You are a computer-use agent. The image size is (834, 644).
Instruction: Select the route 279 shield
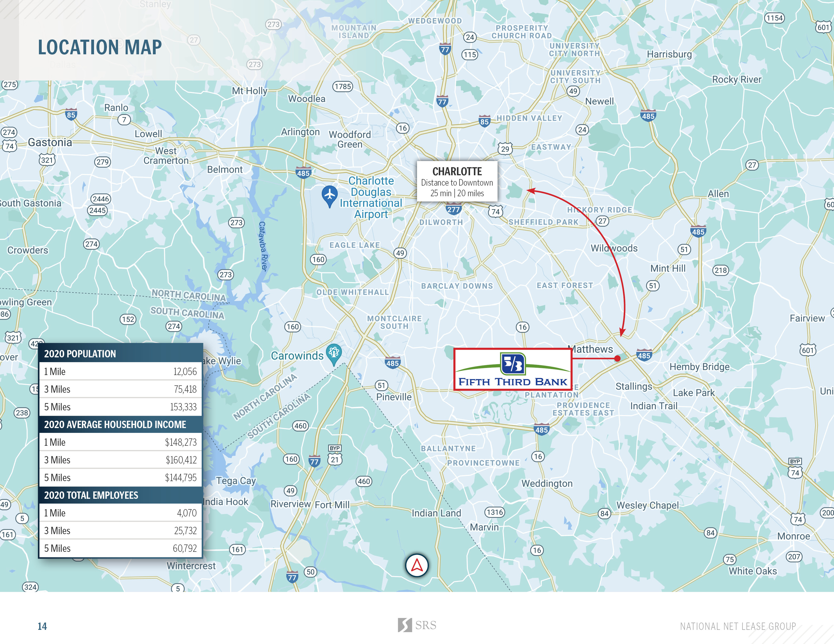tap(102, 162)
